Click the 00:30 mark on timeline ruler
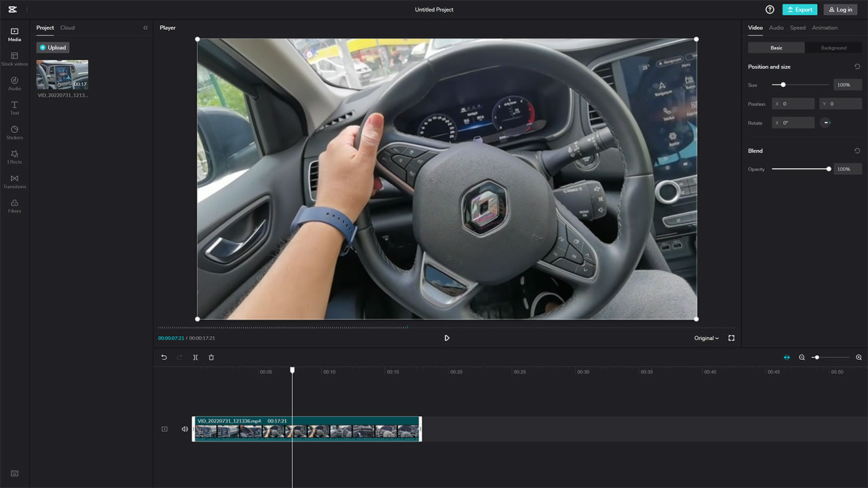Image resolution: width=868 pixels, height=488 pixels. point(583,371)
